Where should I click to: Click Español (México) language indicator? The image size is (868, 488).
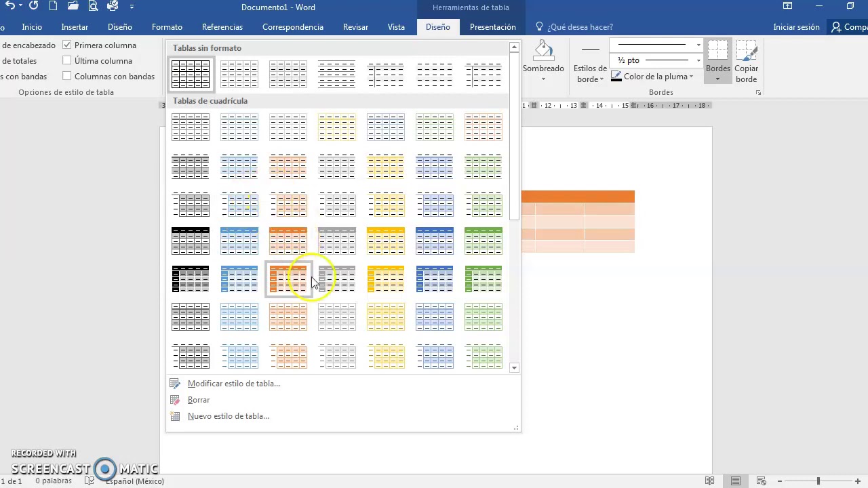(135, 481)
